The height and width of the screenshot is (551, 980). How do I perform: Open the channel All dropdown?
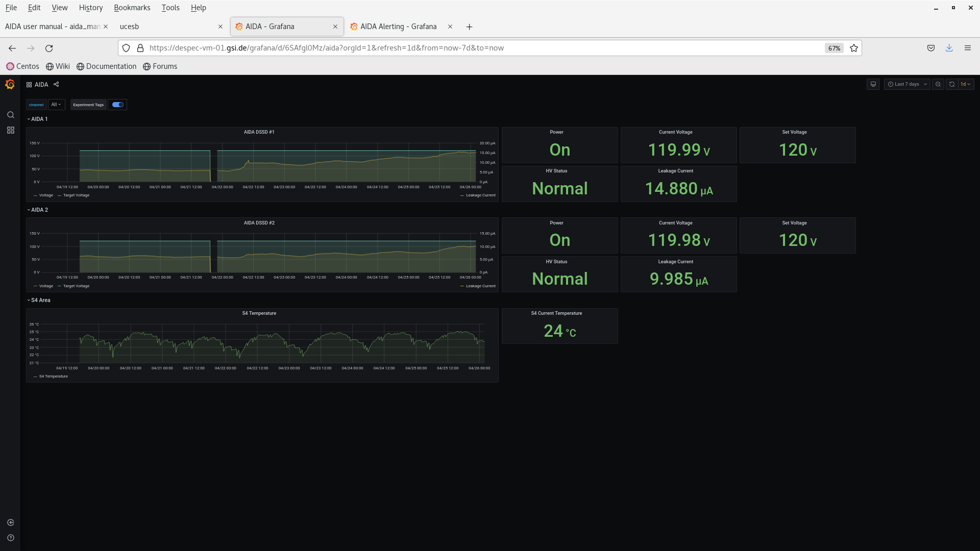[56, 105]
